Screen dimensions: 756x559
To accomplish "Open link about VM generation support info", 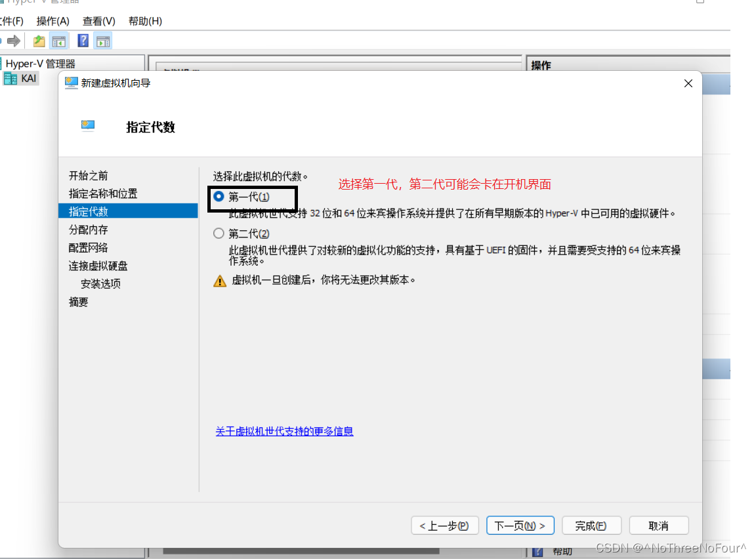I will [x=284, y=431].
